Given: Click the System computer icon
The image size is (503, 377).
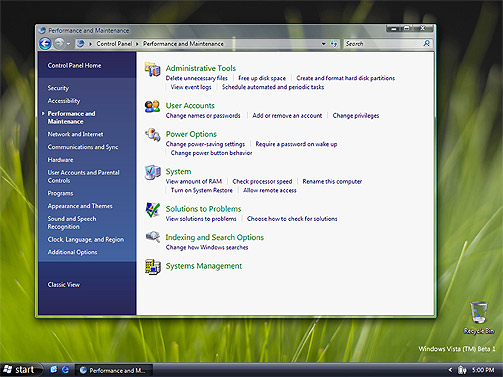Looking at the screenshot, I should 152,172.
